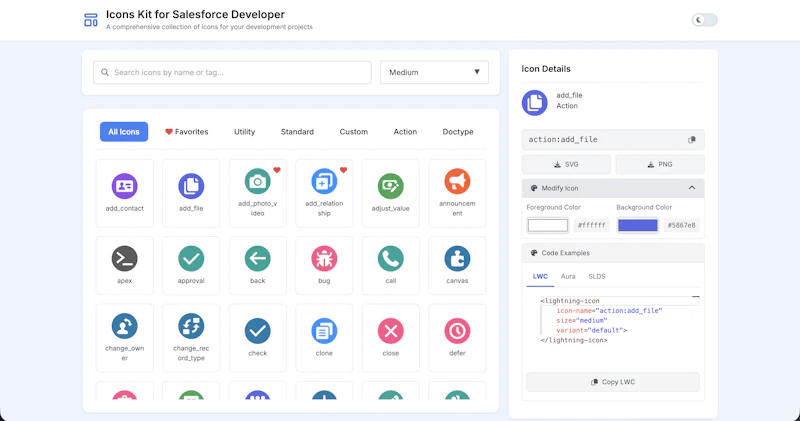Select the SLDS code tab
The image size is (800, 421).
596,277
